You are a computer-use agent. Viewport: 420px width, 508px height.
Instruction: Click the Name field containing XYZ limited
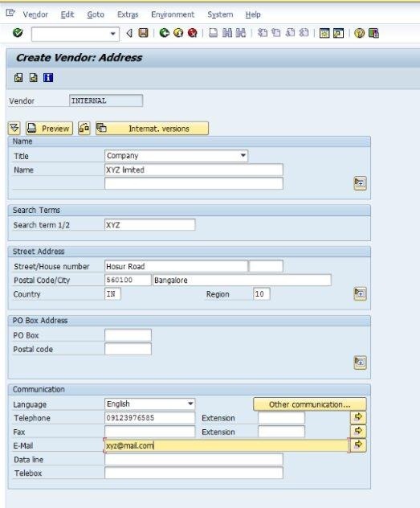(x=194, y=170)
